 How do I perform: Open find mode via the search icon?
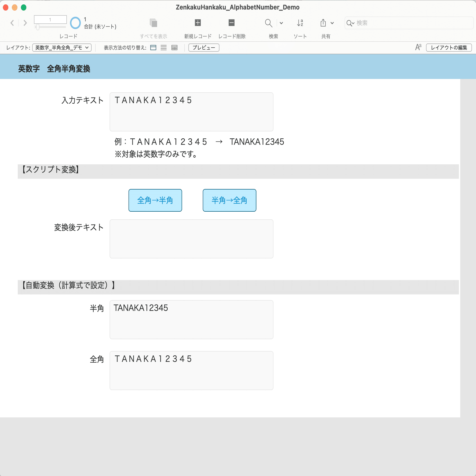click(268, 23)
